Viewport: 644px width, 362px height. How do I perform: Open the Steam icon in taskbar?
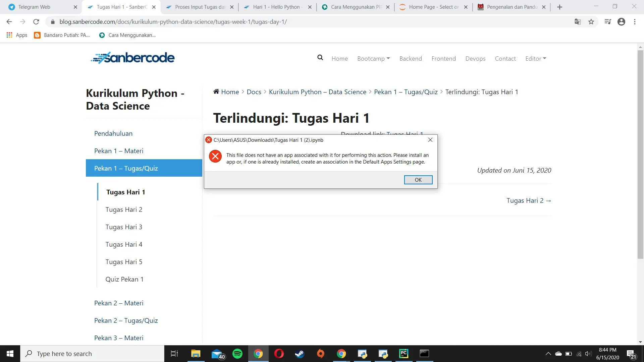299,354
